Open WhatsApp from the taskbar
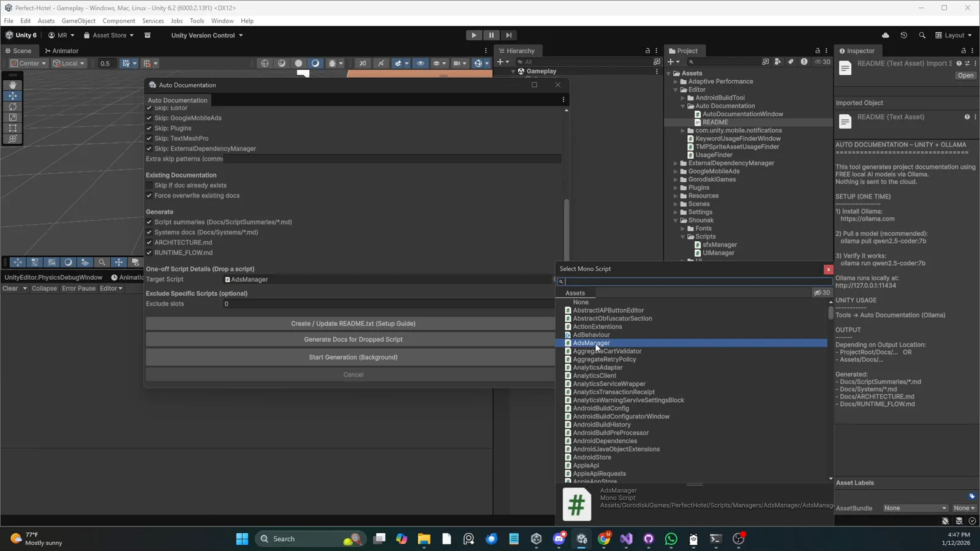Screen dimensions: 980x551 pos(671,539)
